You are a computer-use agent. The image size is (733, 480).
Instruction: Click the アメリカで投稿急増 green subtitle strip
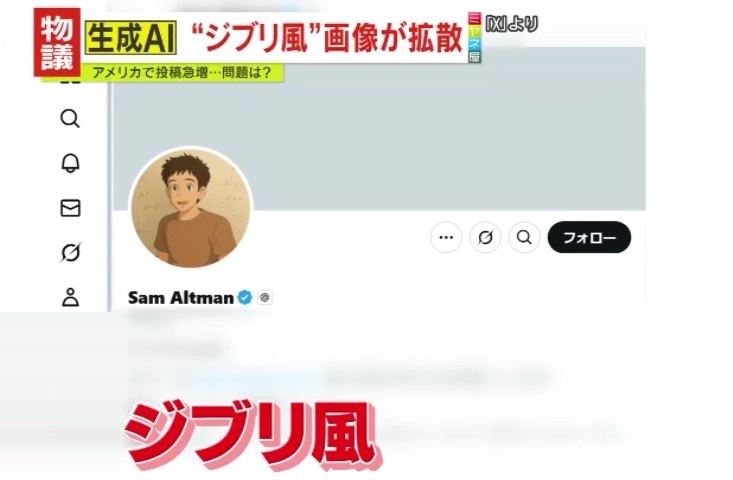(182, 73)
